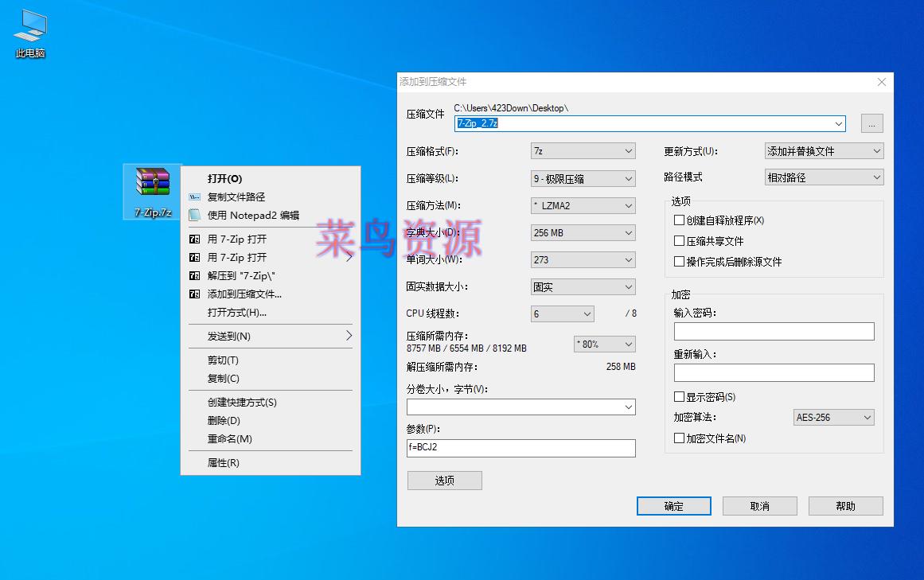Image resolution: width=924 pixels, height=580 pixels.
Task: Enable 显示密码 in encryption section
Action: click(678, 396)
